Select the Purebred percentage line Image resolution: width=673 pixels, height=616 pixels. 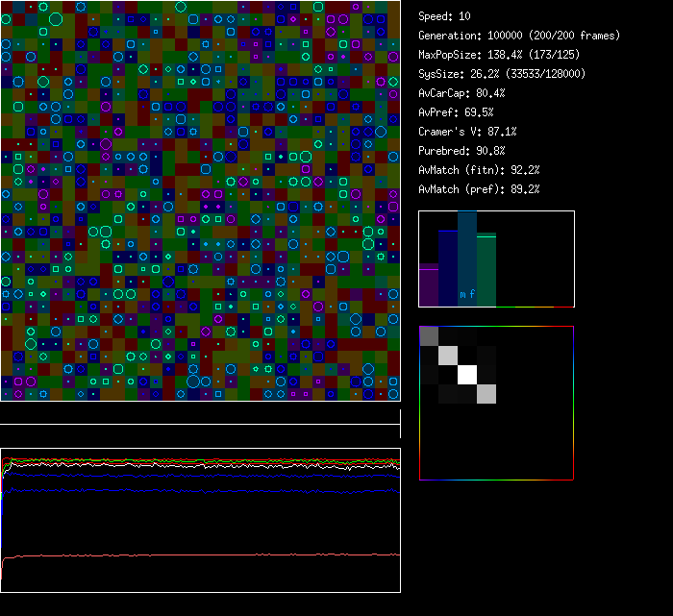coord(461,151)
